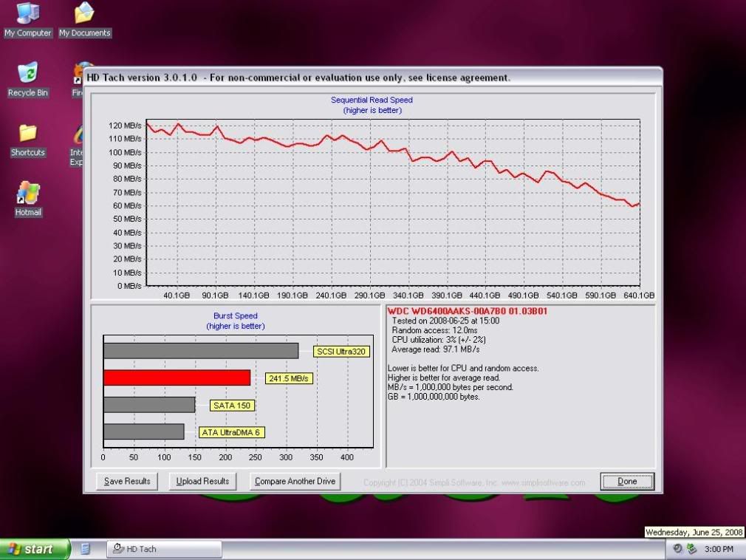
Task: Click the quick launch show desktop icon
Action: (x=86, y=549)
